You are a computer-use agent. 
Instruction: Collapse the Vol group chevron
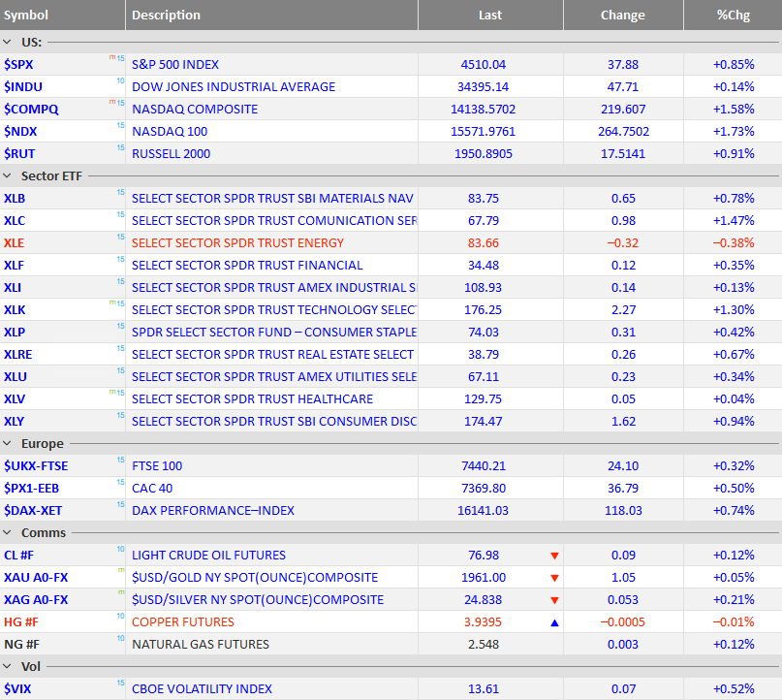point(7,667)
